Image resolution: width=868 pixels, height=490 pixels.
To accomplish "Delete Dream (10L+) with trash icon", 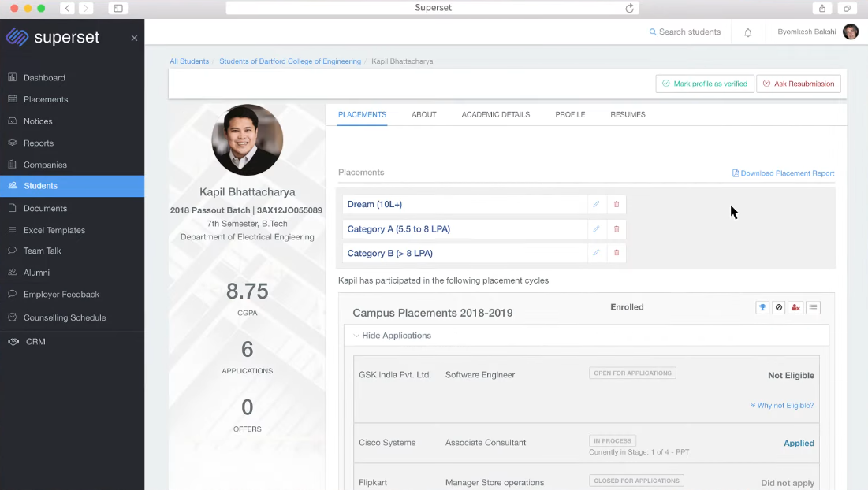I will [x=617, y=204].
